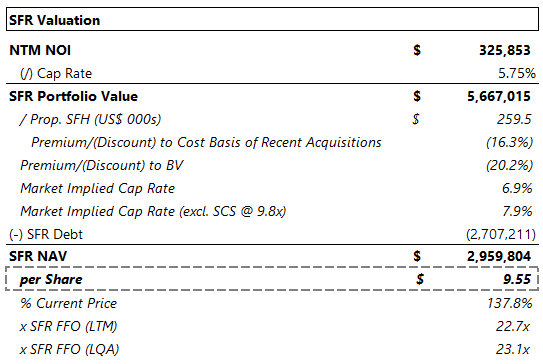Click the SFR Debt (2,707,211) cell
The height and width of the screenshot is (364, 543).
(x=501, y=234)
